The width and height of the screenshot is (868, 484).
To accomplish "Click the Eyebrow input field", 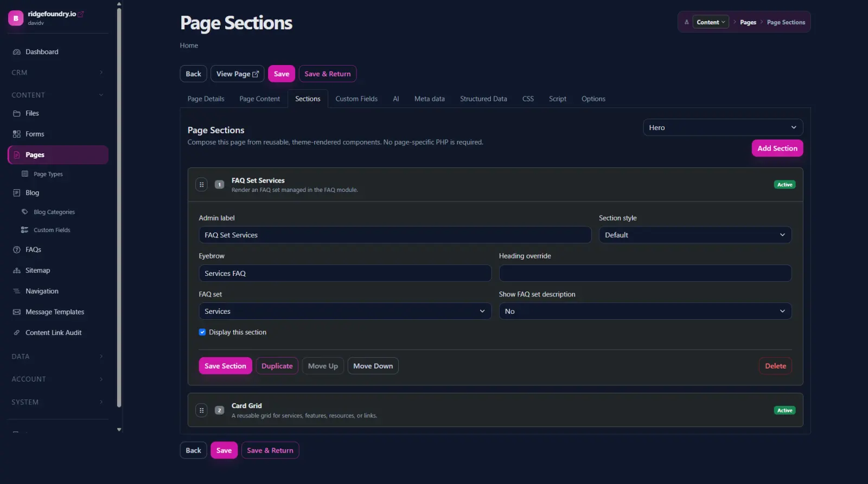I will tap(345, 273).
